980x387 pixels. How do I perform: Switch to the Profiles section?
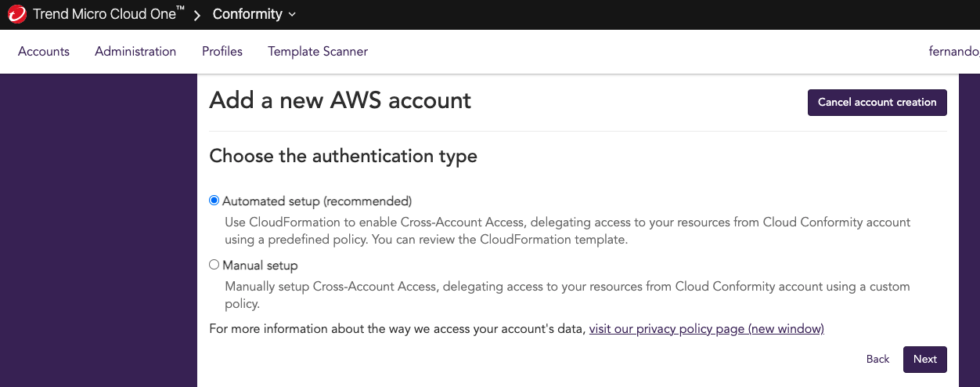point(222,52)
